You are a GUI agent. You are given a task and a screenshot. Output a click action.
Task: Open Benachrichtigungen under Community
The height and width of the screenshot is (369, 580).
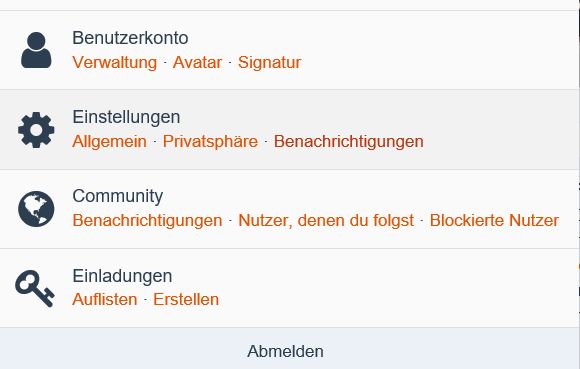pyautogui.click(x=147, y=220)
